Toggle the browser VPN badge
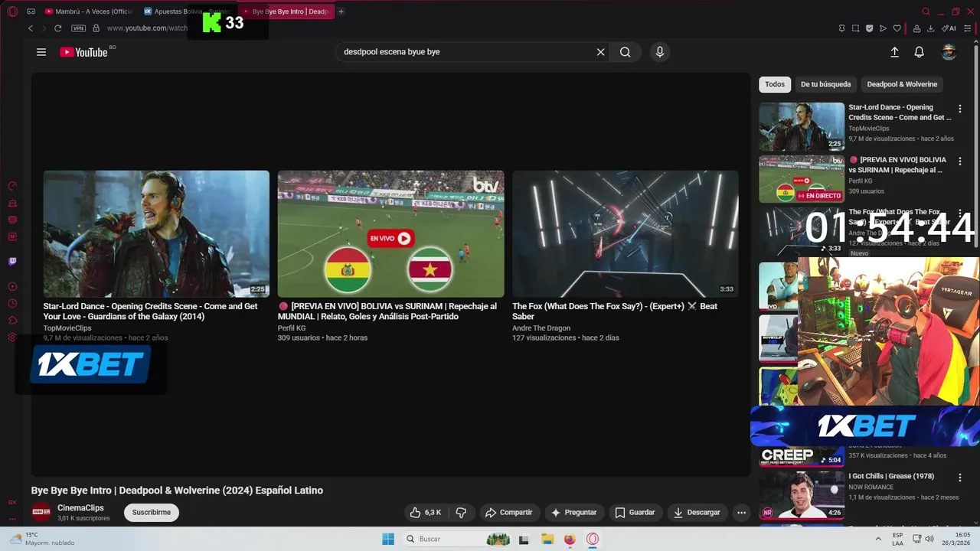Image resolution: width=980 pixels, height=551 pixels. coord(78,28)
